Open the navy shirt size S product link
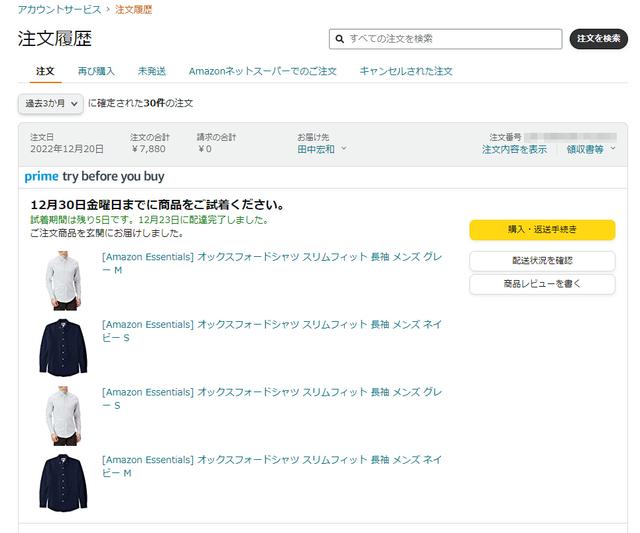Screen dimensions: 640x533 click(x=272, y=331)
